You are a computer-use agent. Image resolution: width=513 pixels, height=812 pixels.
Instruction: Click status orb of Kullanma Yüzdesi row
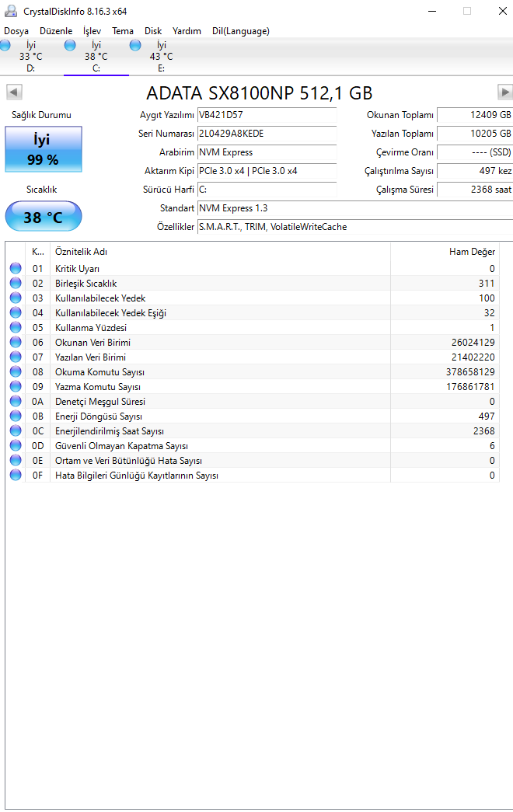16,327
